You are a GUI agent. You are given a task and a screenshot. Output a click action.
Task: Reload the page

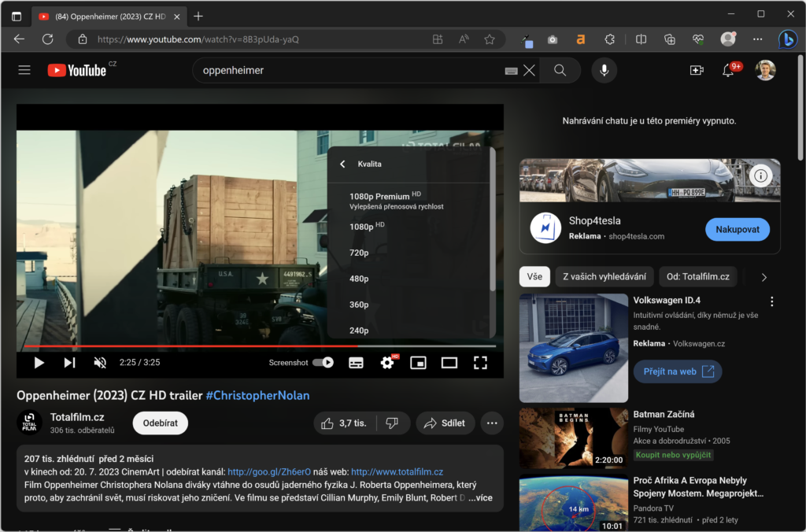(48, 39)
